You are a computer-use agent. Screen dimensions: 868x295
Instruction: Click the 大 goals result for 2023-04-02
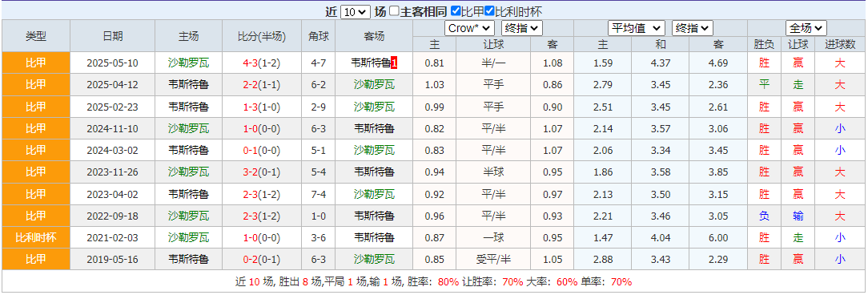[840, 194]
